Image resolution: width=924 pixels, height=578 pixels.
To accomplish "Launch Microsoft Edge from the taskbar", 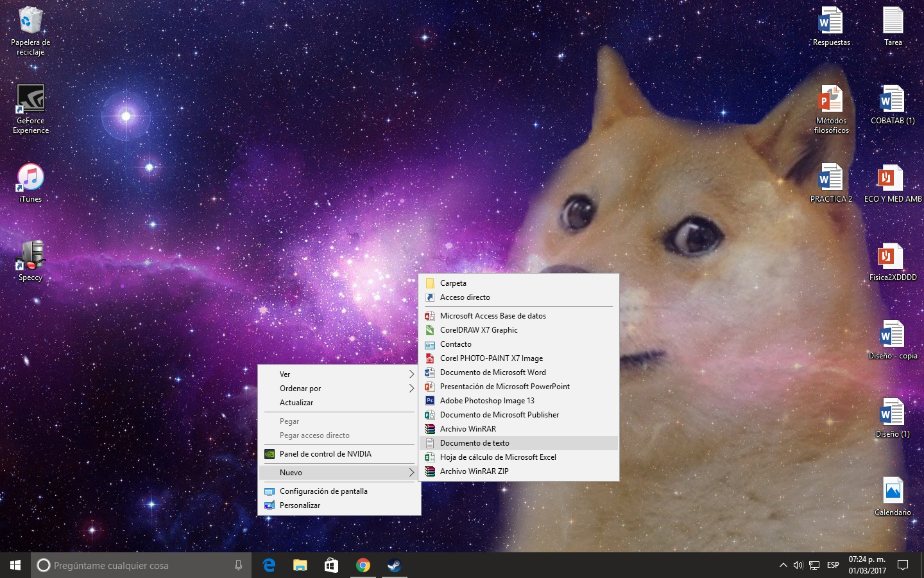I will pyautogui.click(x=269, y=565).
